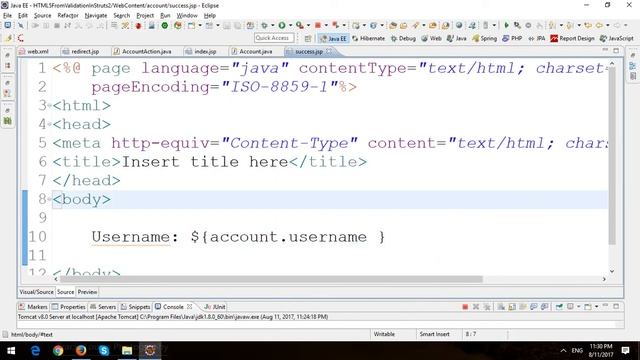Open the File menu

(x=7, y=15)
